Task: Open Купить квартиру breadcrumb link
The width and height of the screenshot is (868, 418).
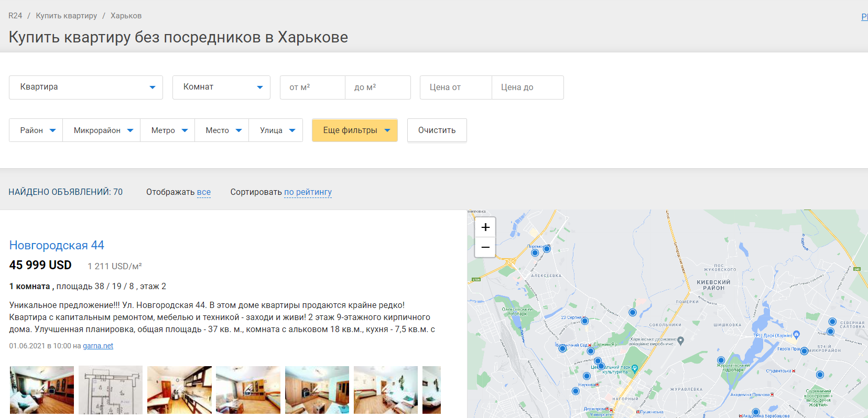Action: [x=67, y=16]
